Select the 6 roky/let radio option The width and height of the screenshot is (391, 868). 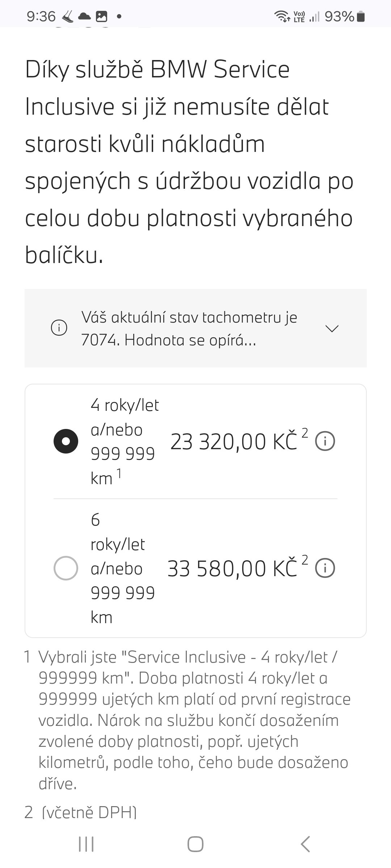66,568
